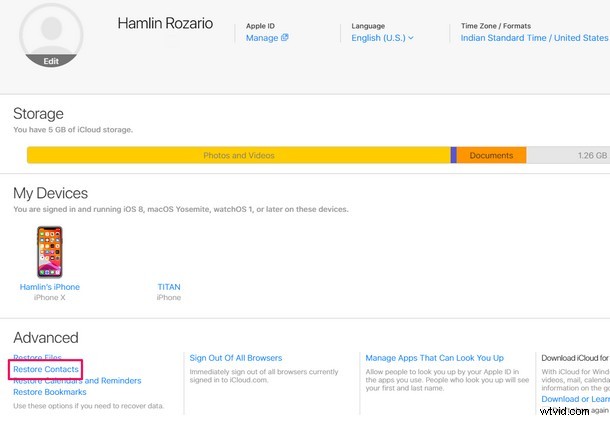
Task: Click the gray 1.26 GB free storage segment
Action: tap(568, 155)
